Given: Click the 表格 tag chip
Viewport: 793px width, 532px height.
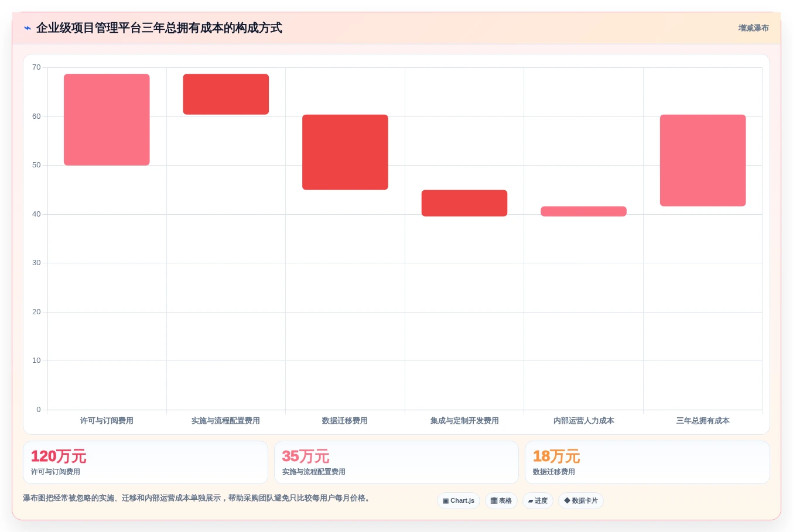Looking at the screenshot, I should [x=501, y=501].
